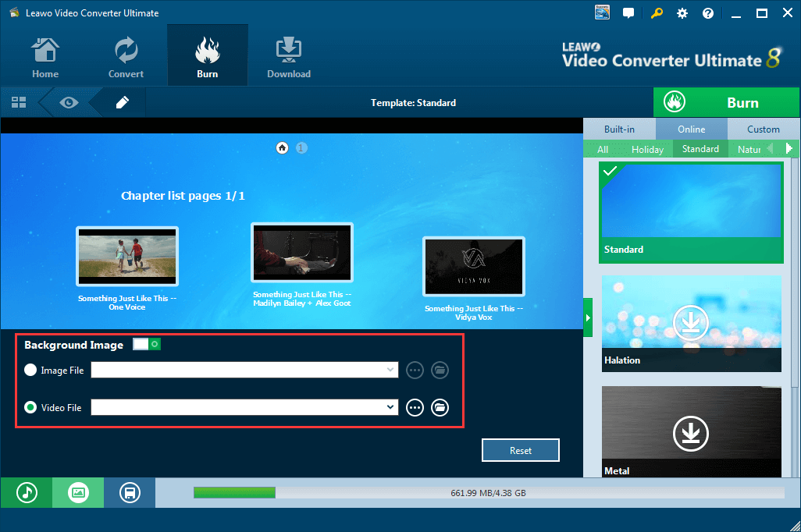Switch to the Custom templates tab
This screenshot has width=801, height=532.
[764, 129]
